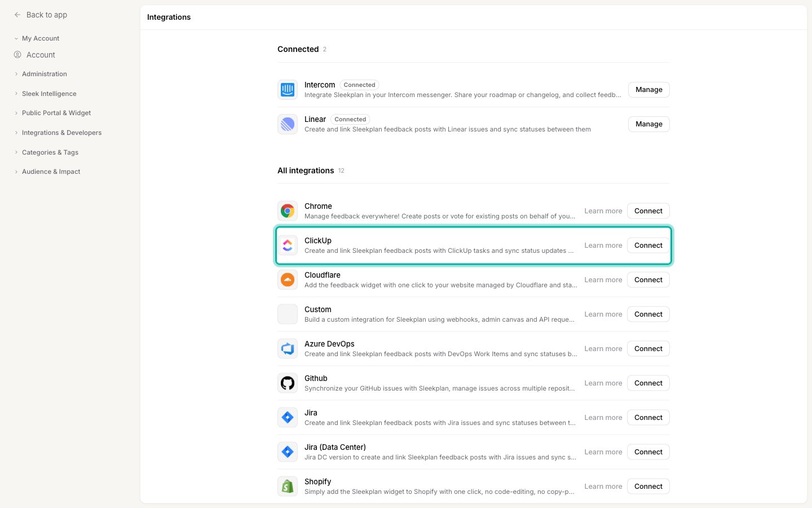Connect the Chrome integration
Image resolution: width=812 pixels, height=508 pixels.
point(648,211)
